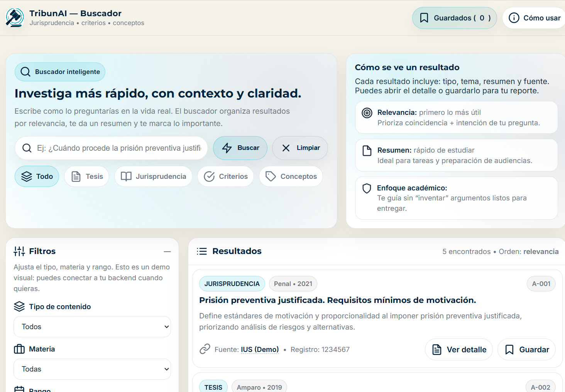The image size is (565, 392).
Task: Click the Materia briefcase icon
Action: (19, 349)
